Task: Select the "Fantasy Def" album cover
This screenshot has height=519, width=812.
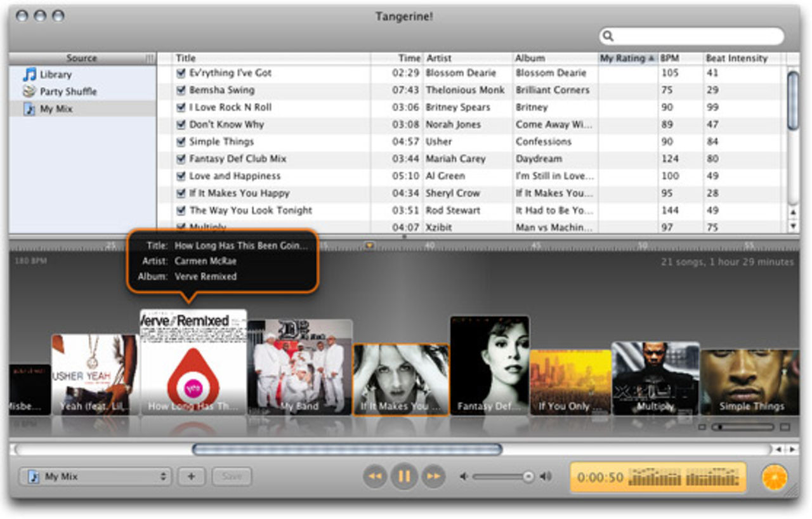Action: click(490, 365)
